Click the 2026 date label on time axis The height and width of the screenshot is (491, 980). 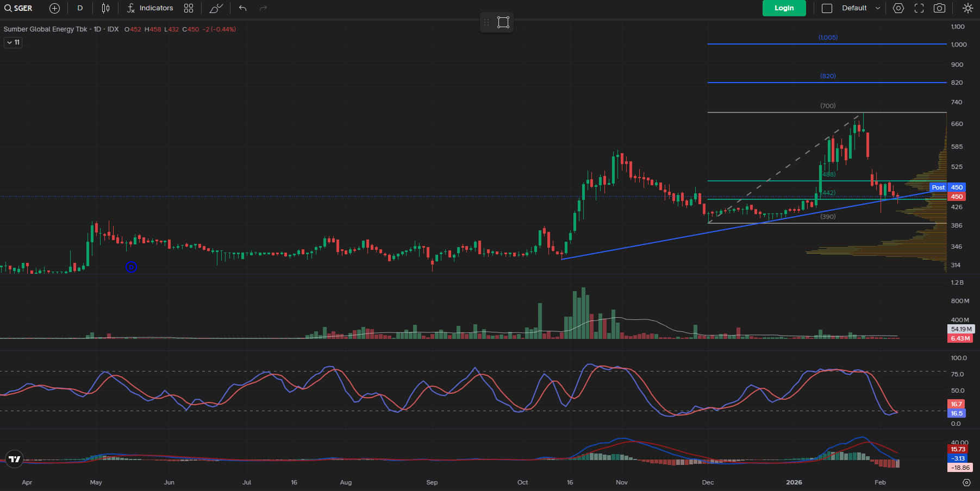click(794, 482)
